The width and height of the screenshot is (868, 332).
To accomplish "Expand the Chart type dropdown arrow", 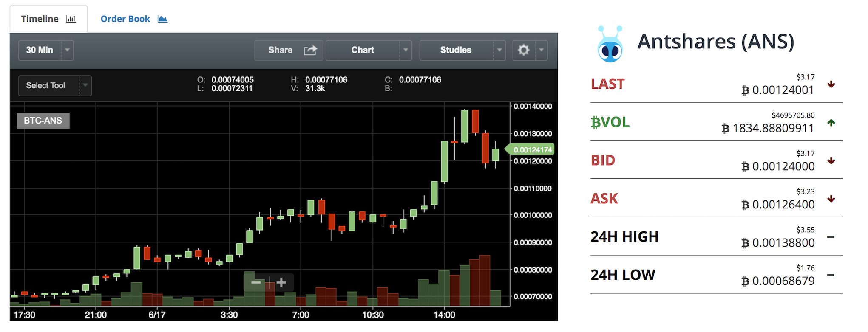I will pos(406,50).
